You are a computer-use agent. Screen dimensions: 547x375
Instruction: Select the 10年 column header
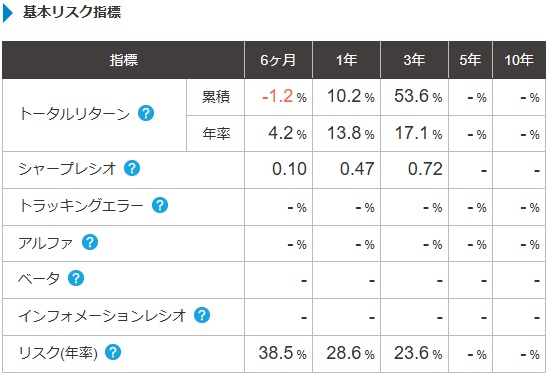point(519,60)
